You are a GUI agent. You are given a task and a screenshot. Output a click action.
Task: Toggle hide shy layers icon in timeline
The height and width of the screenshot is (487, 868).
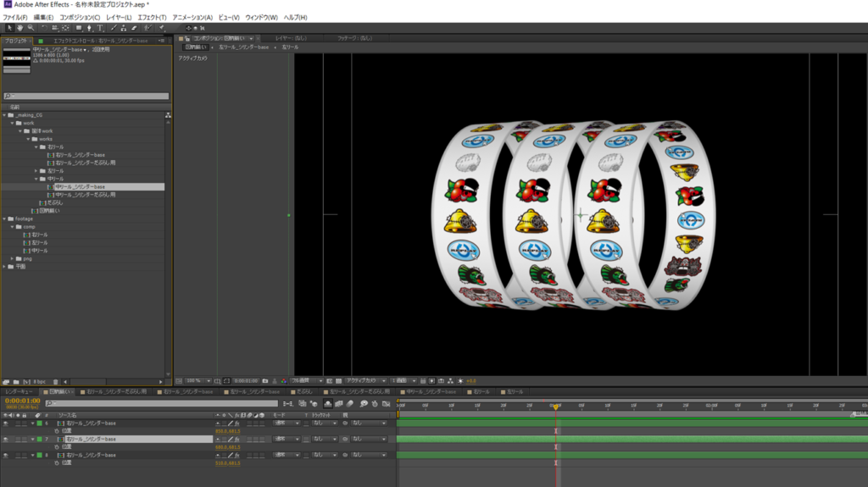point(328,404)
